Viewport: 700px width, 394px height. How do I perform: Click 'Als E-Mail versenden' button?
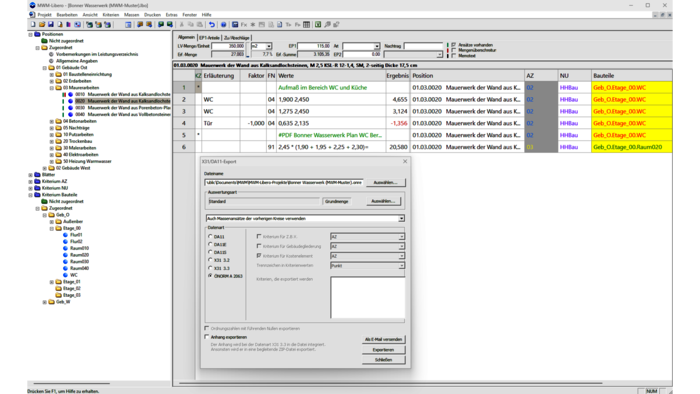[x=383, y=339]
